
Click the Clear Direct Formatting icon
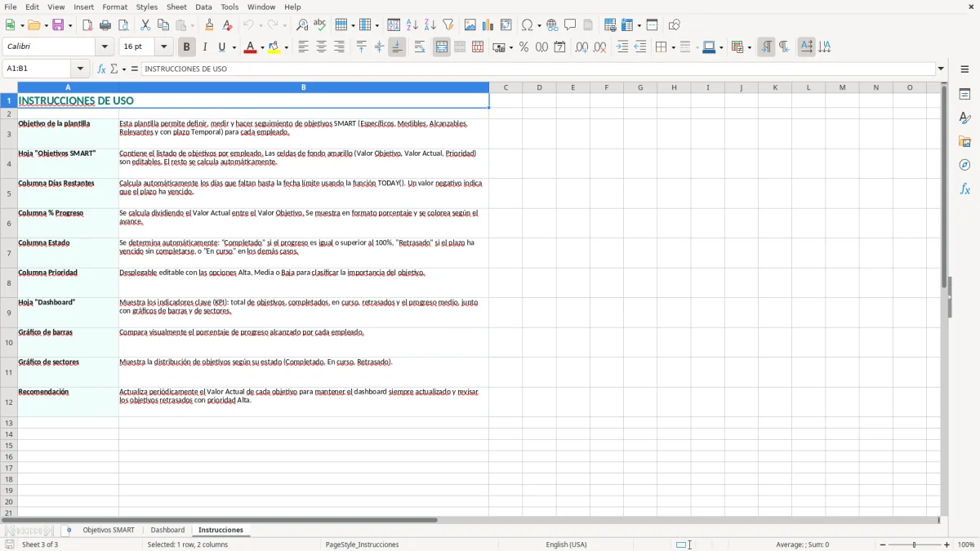[227, 25]
